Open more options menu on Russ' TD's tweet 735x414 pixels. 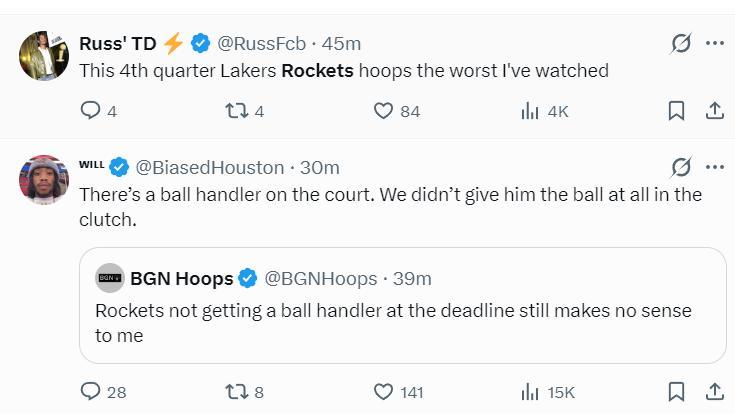coord(714,43)
